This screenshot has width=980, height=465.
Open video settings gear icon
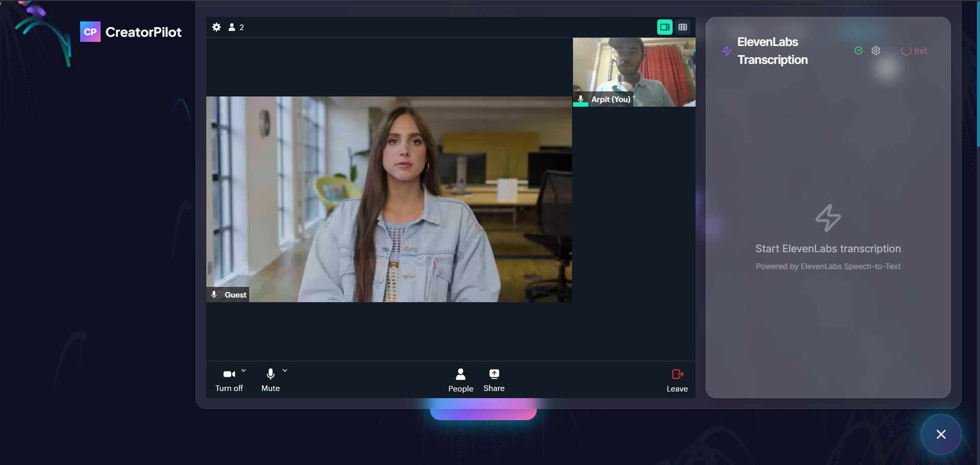pos(217,27)
